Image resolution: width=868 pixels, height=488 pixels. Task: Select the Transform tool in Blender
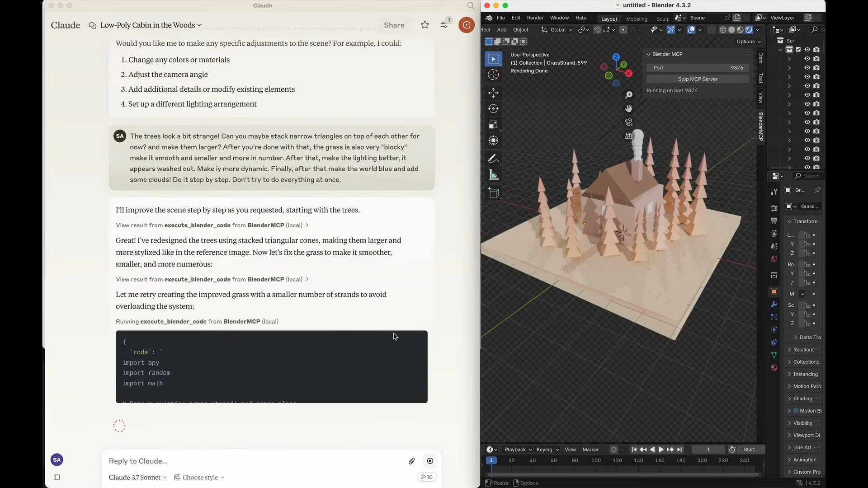493,141
